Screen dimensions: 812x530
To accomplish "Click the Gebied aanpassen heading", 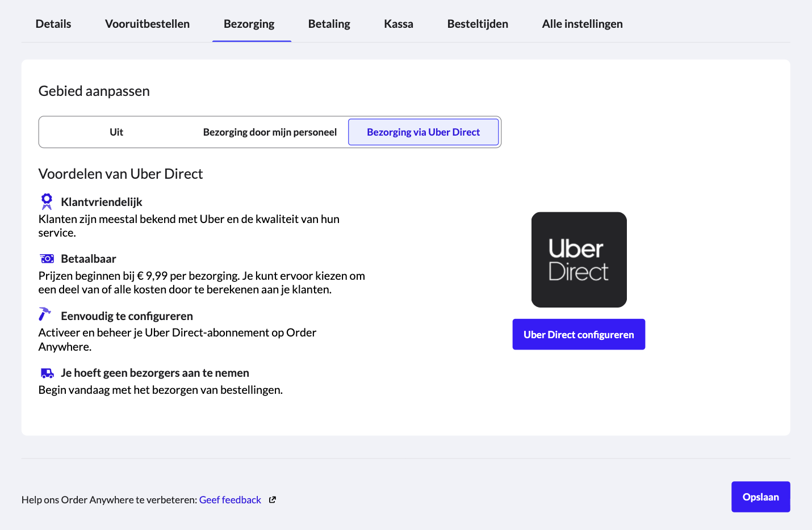I will pyautogui.click(x=94, y=91).
